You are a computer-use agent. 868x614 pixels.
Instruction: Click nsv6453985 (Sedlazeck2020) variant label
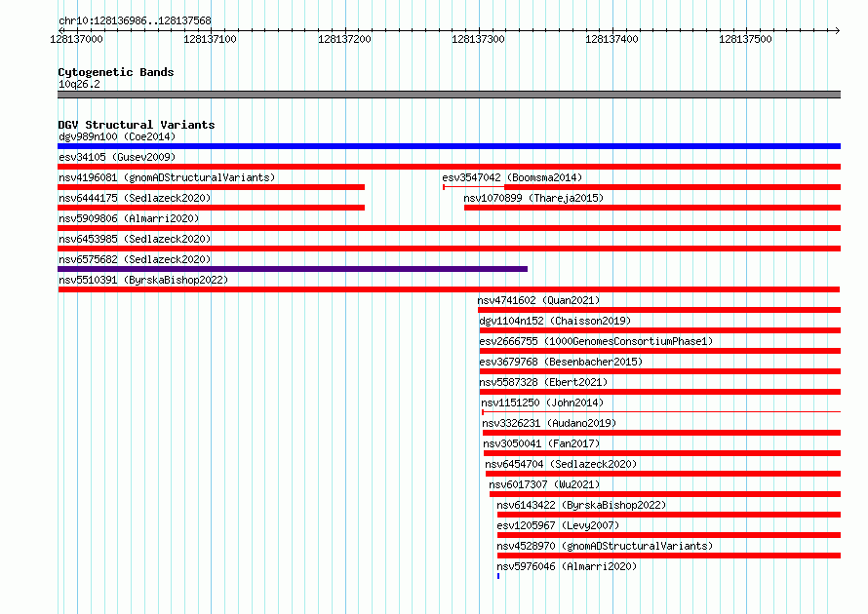(x=135, y=239)
